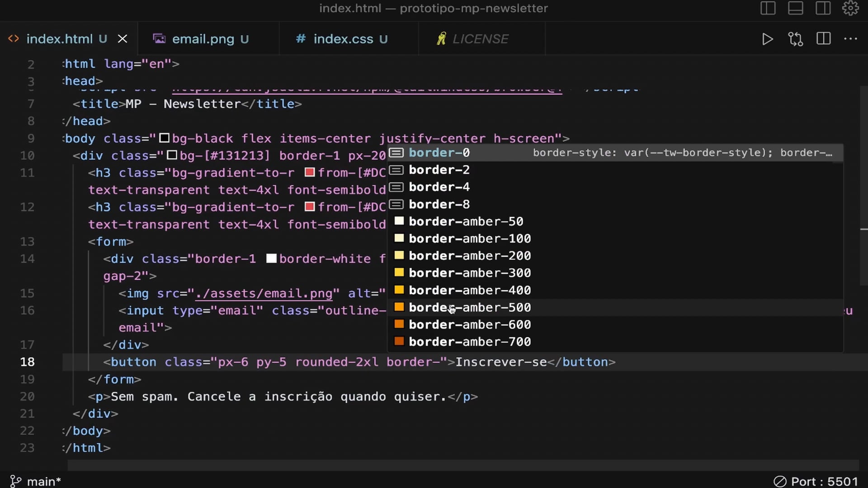The image size is (868, 488).
Task: Toggle secondary sidebar layout icon
Action: pyautogui.click(x=823, y=8)
